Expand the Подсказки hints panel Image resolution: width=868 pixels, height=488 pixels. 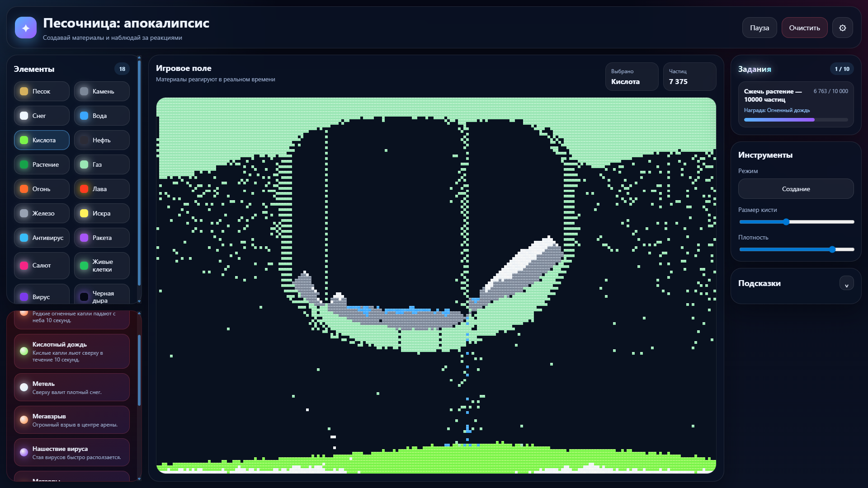[847, 283]
